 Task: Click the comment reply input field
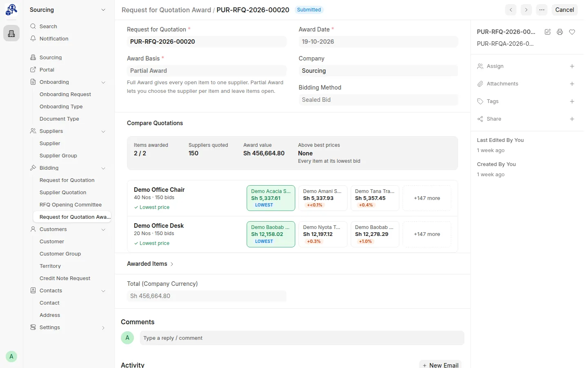click(302, 338)
